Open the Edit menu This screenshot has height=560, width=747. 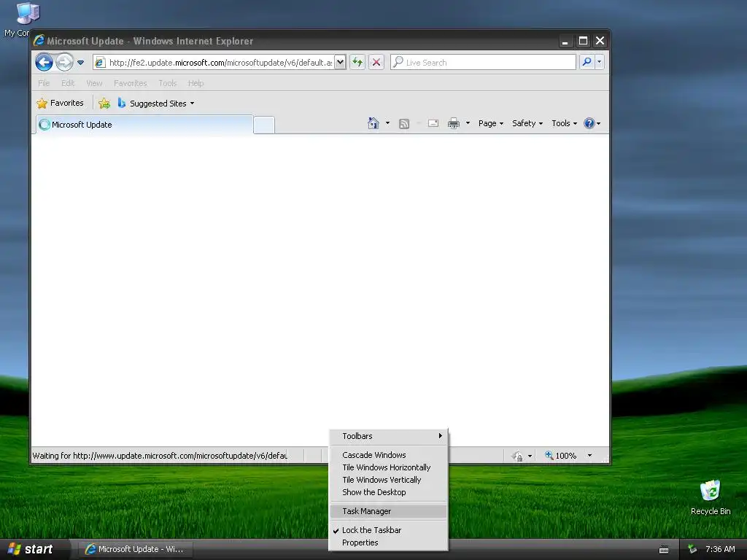pyautogui.click(x=68, y=83)
